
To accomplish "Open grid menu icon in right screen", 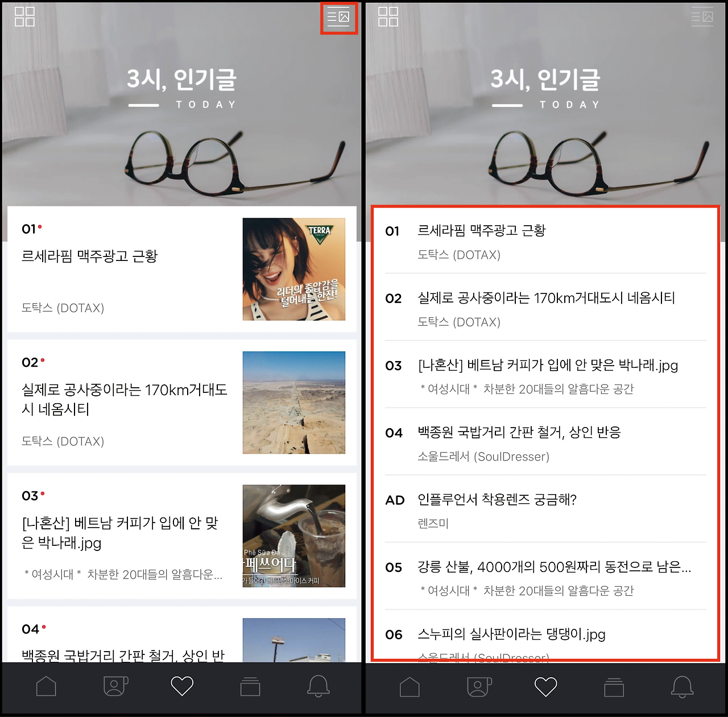I will [388, 16].
